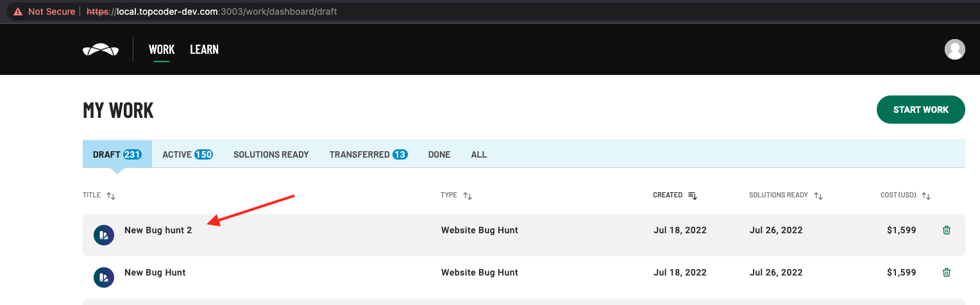Click Jul 18, 2022 in New Bug hunt 2 row

680,230
